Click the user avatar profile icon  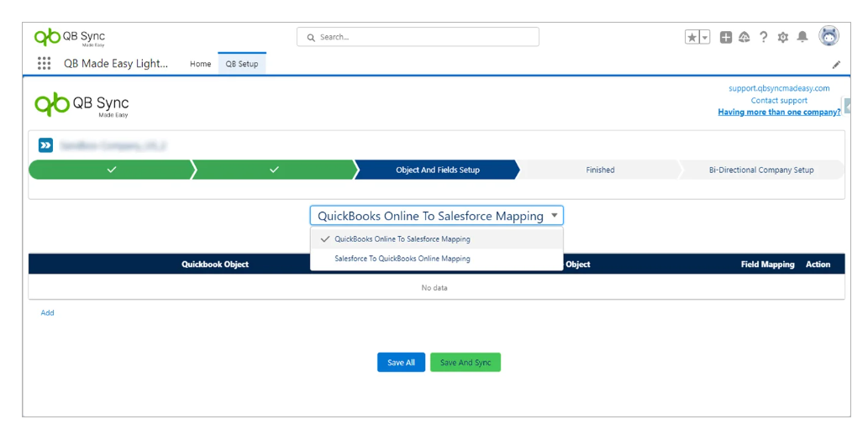coord(829,36)
